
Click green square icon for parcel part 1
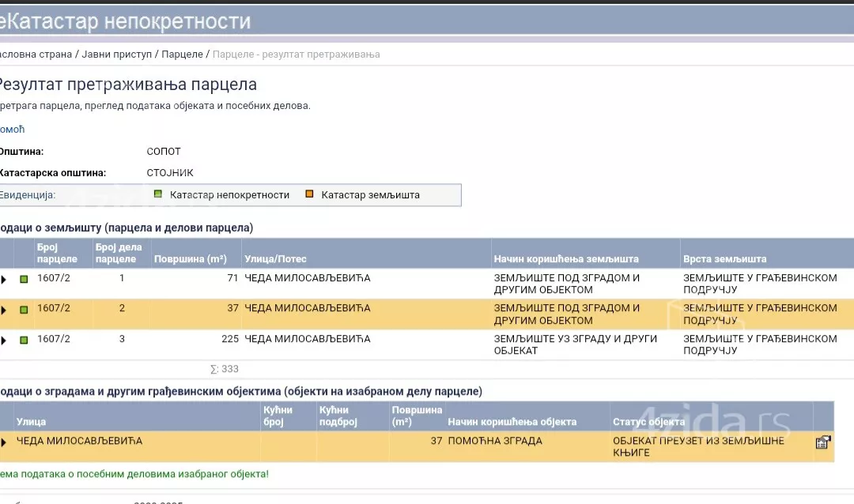[24, 279]
